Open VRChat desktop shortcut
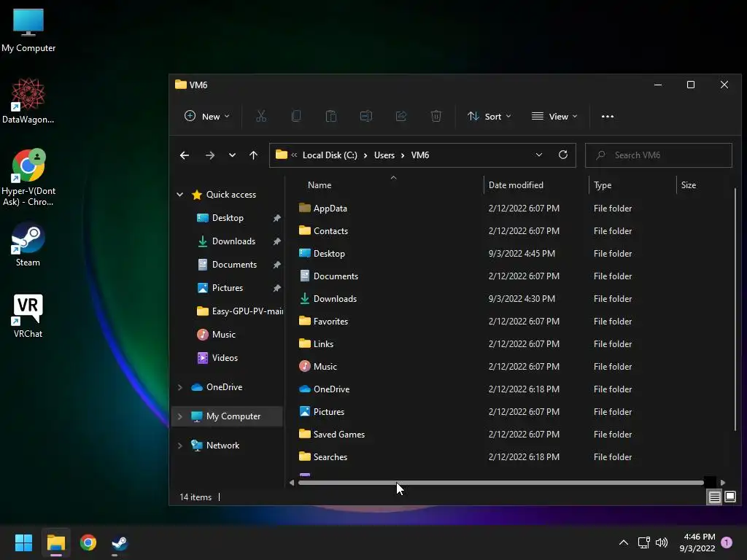This screenshot has width=747, height=560. pos(28,316)
